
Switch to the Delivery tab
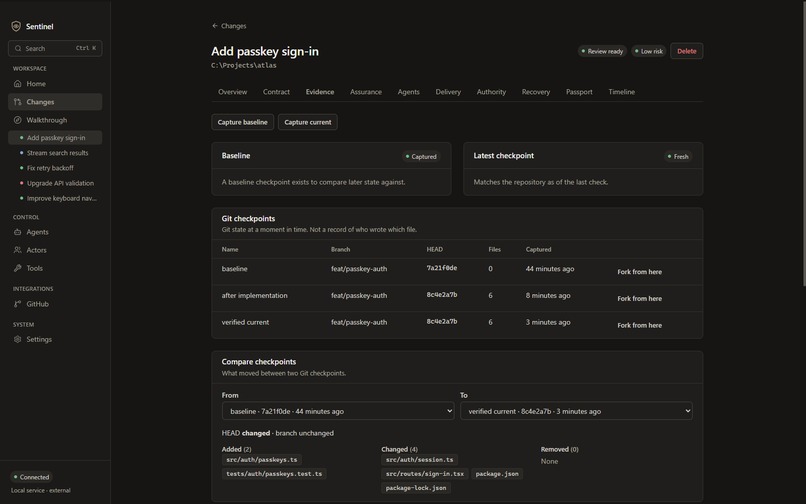point(448,92)
